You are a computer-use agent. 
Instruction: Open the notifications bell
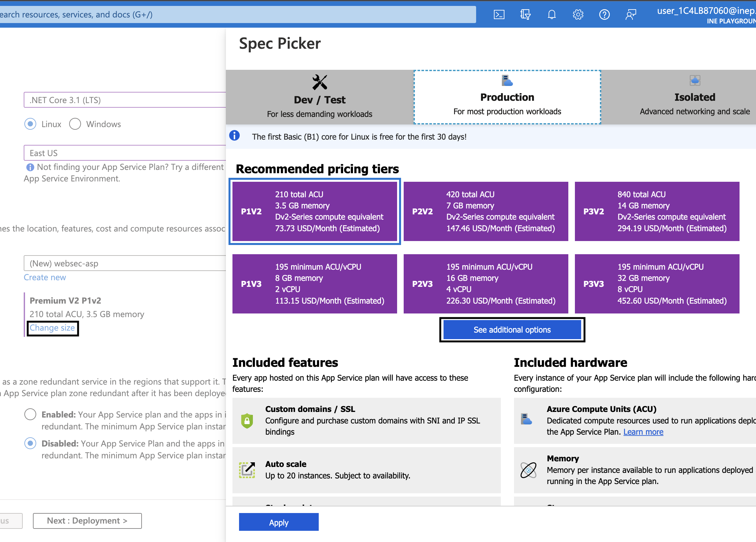tap(552, 15)
